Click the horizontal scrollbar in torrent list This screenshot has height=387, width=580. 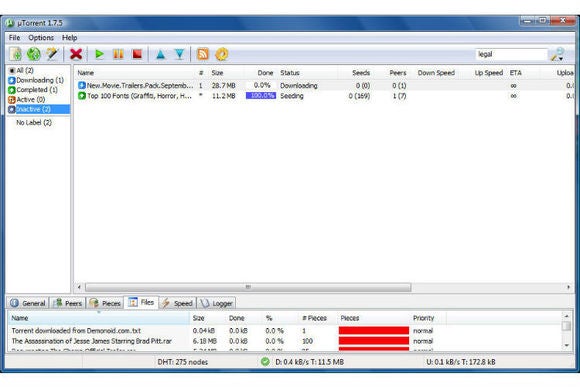click(x=248, y=287)
